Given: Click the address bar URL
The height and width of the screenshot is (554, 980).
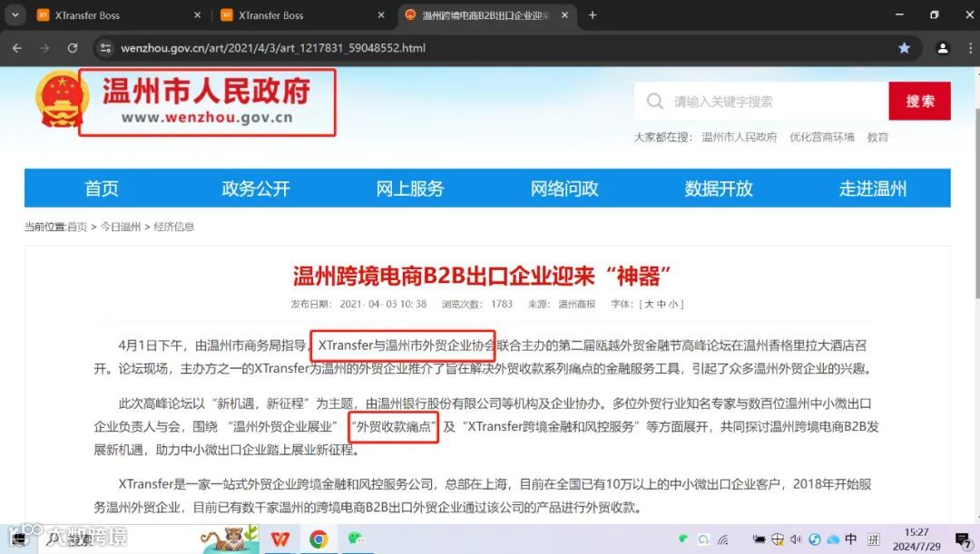Looking at the screenshot, I should coord(273,48).
